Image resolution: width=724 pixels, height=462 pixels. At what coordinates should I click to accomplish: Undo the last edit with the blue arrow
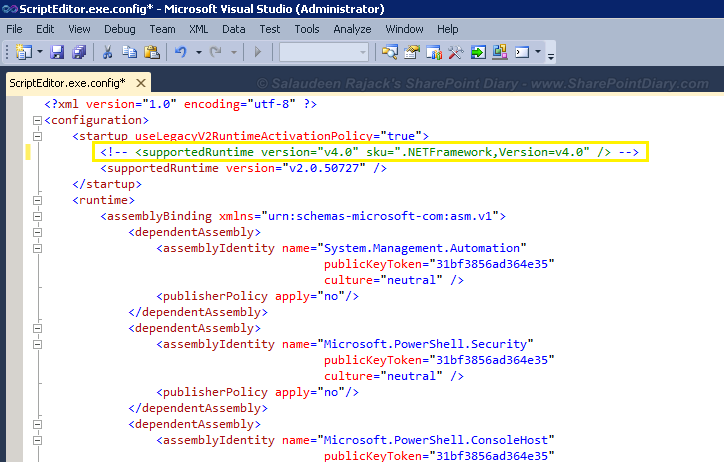[181, 52]
